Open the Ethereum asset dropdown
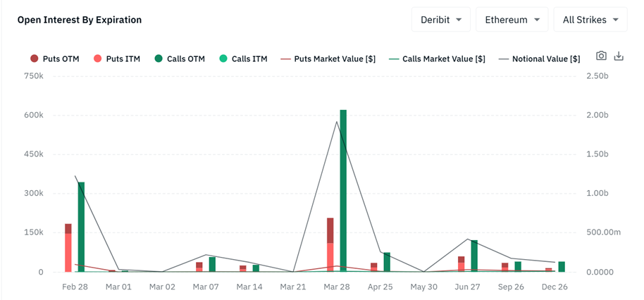 512,20
